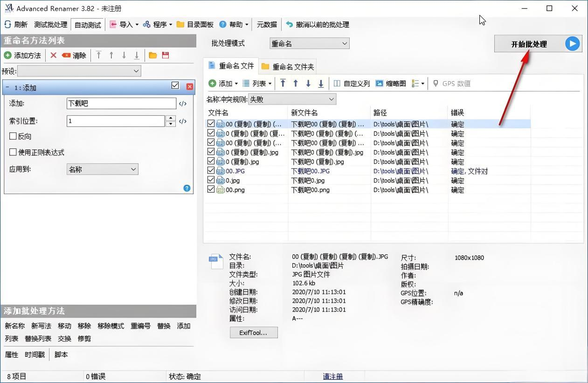Image resolution: width=588 pixels, height=383 pixels.
Task: Click the blue help question mark icon
Action: pos(187,188)
